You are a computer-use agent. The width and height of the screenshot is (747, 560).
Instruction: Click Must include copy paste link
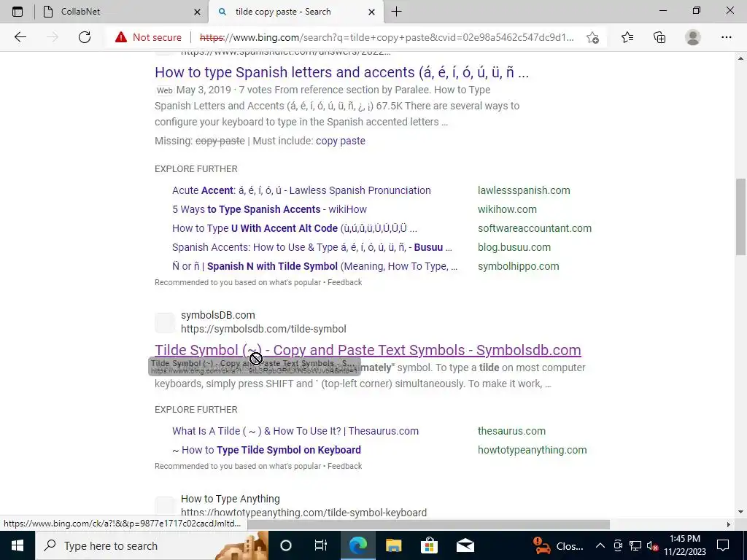click(x=340, y=141)
